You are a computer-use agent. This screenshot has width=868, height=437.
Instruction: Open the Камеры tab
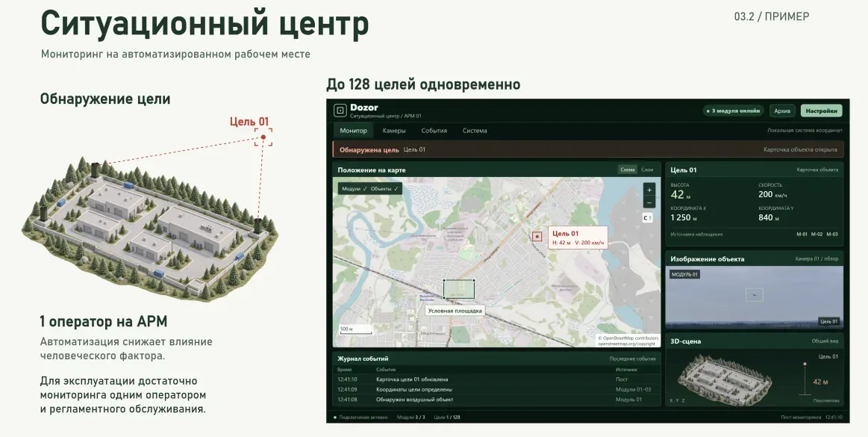(x=393, y=131)
